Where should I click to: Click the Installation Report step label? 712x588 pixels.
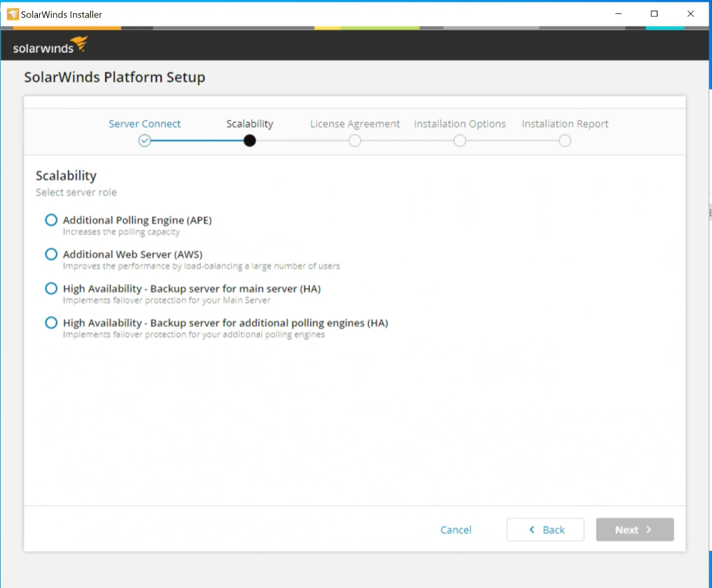[565, 124]
